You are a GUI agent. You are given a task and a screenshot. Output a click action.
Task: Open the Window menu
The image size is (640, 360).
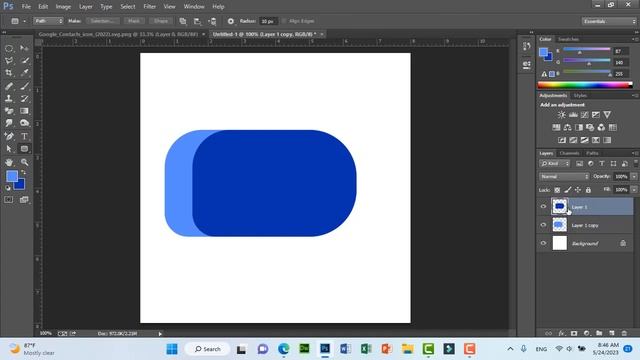[x=194, y=7]
